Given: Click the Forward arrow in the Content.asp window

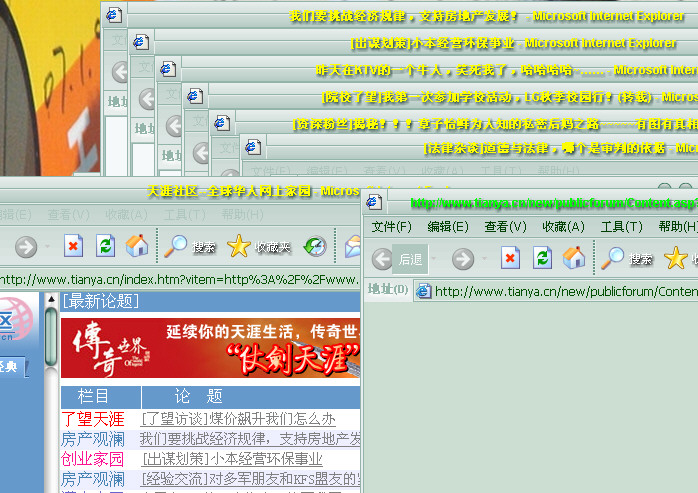Looking at the screenshot, I should 463,259.
